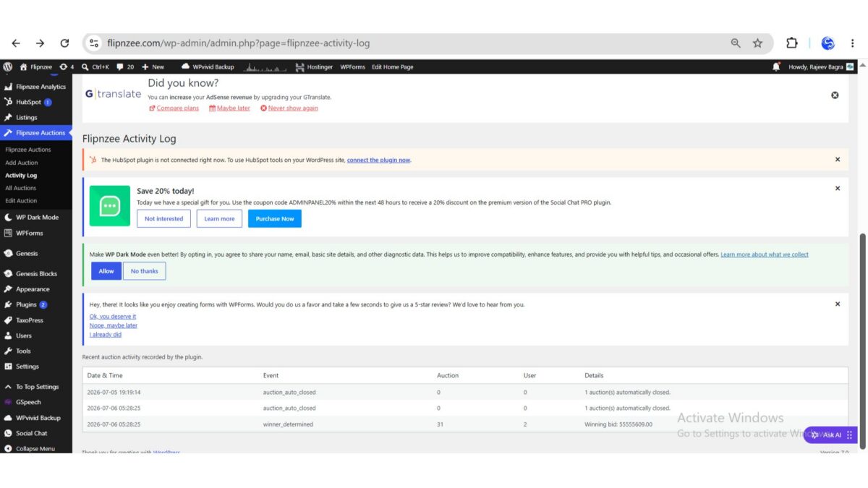Image resolution: width=868 pixels, height=488 pixels.
Task: Open Learn more about what we collect
Action: tap(765, 254)
